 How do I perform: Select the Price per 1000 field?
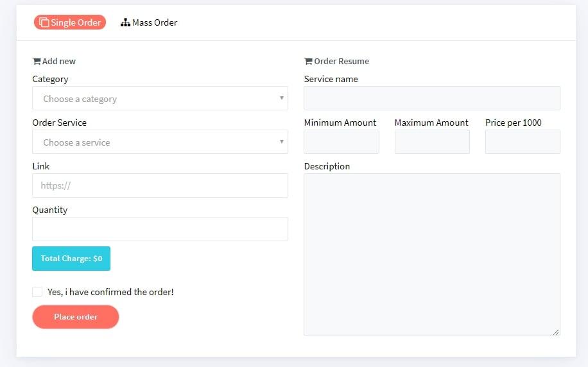point(523,142)
